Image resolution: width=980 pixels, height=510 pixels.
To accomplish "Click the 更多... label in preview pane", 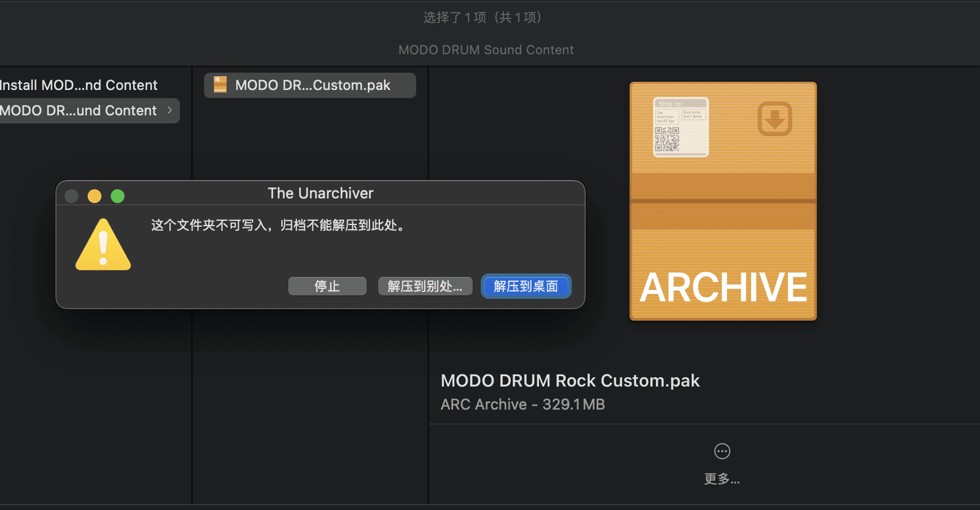I will 722,479.
